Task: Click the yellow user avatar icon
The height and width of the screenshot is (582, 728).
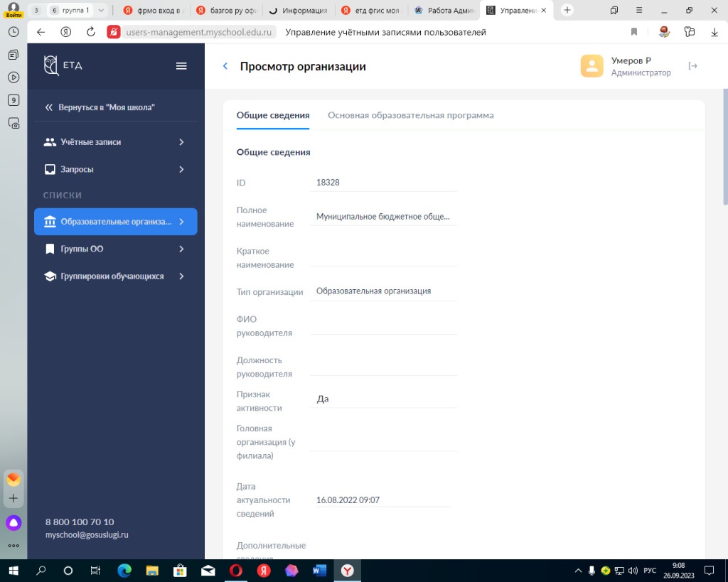Action: pyautogui.click(x=591, y=66)
